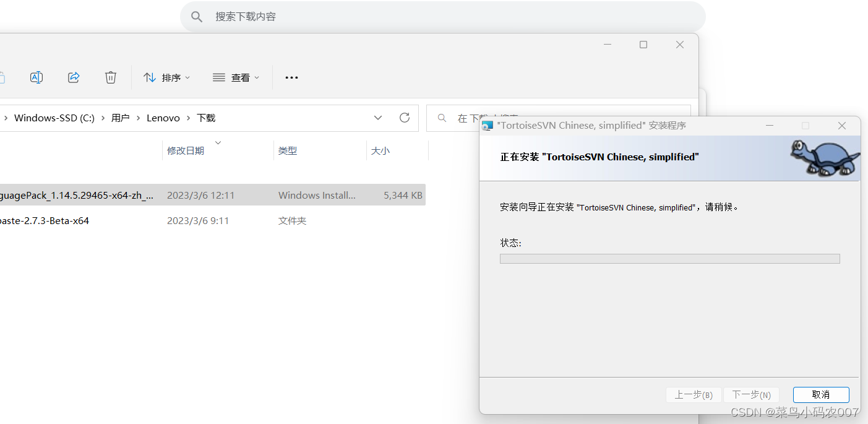
Task: Click the Explorer search box in Downloads
Action: tap(558, 118)
